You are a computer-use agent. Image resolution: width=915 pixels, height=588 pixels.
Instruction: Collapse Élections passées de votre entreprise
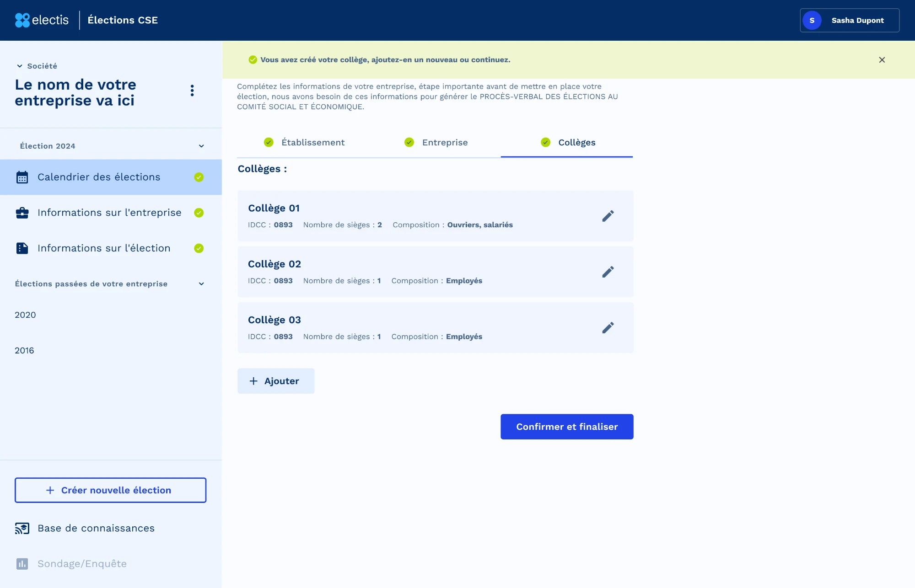click(x=201, y=284)
